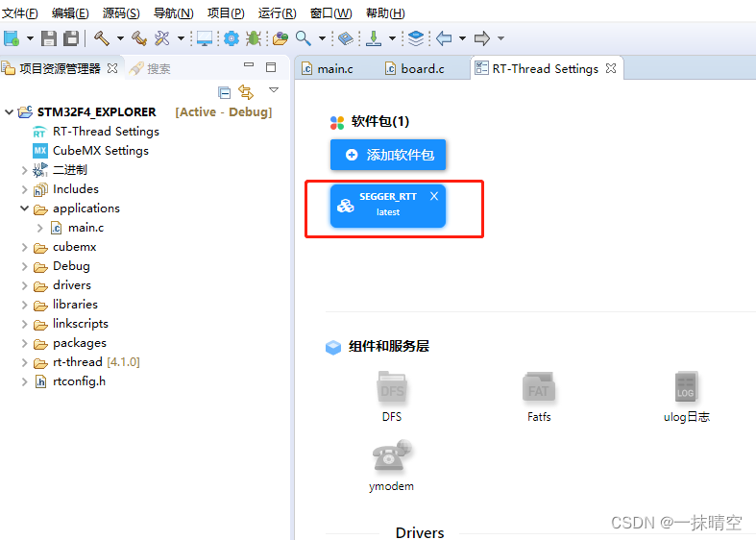Open the 帮助(H) menu
Screen dimensions: 756x540
(385, 13)
